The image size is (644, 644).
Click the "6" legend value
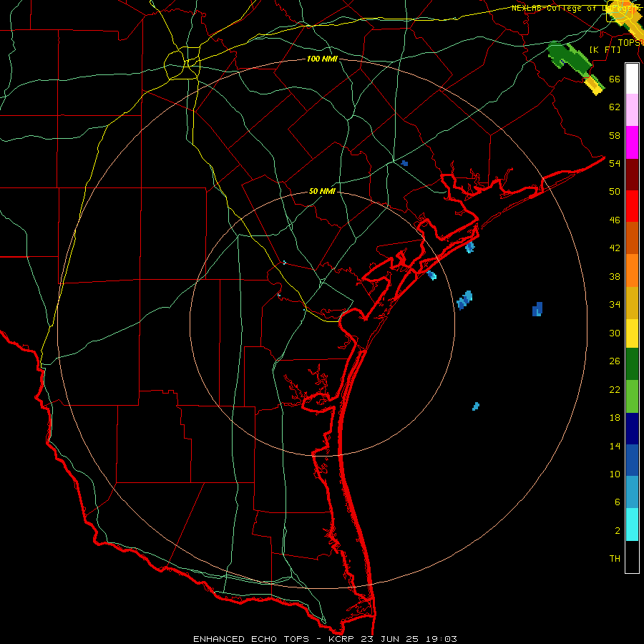[x=617, y=502]
